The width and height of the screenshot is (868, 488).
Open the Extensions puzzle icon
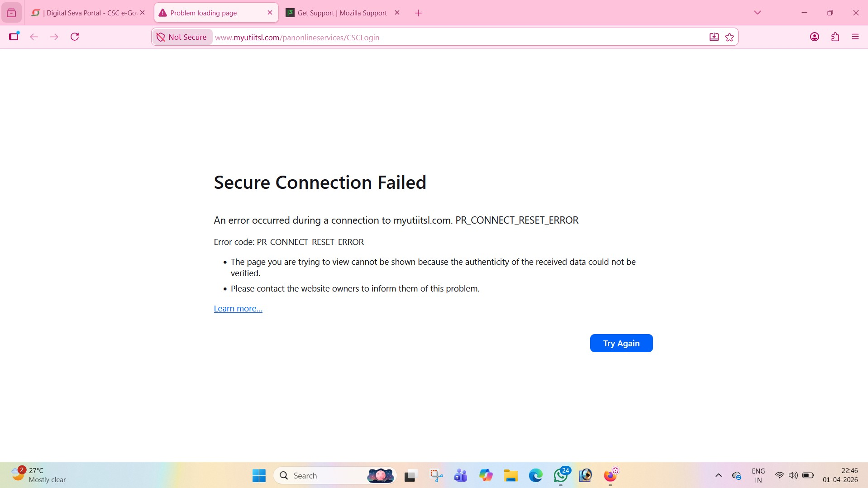coord(835,37)
